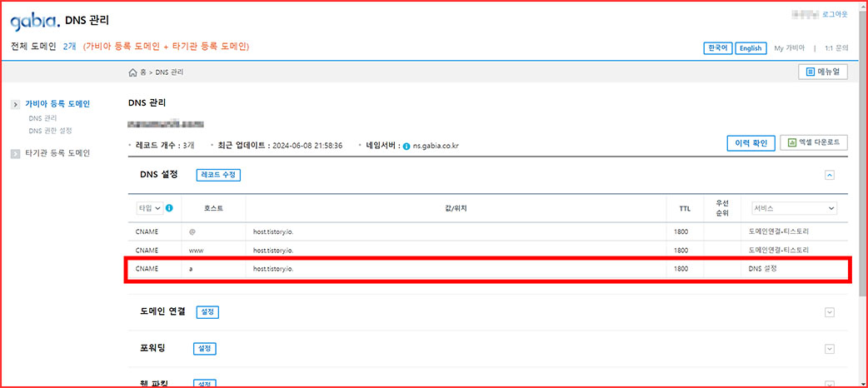Click the 로그아웃 link
The height and width of the screenshot is (388, 868).
click(835, 15)
